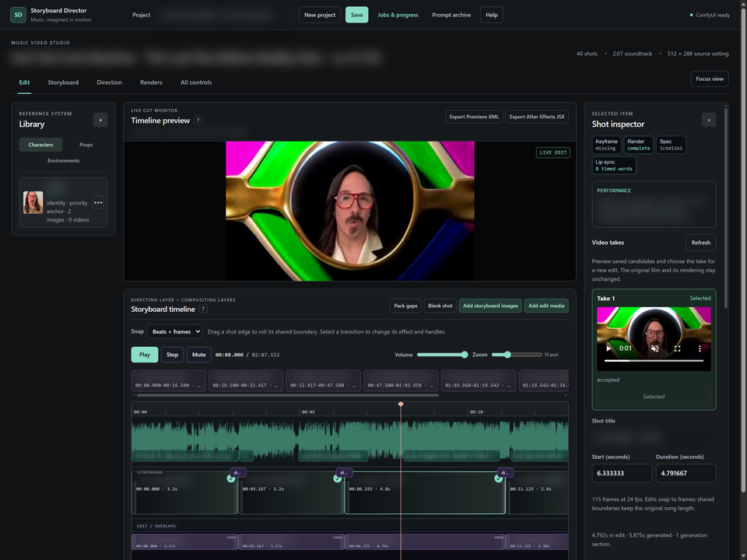Open help for Storyboard timeline
This screenshot has height=560, width=747.
pos(203,309)
